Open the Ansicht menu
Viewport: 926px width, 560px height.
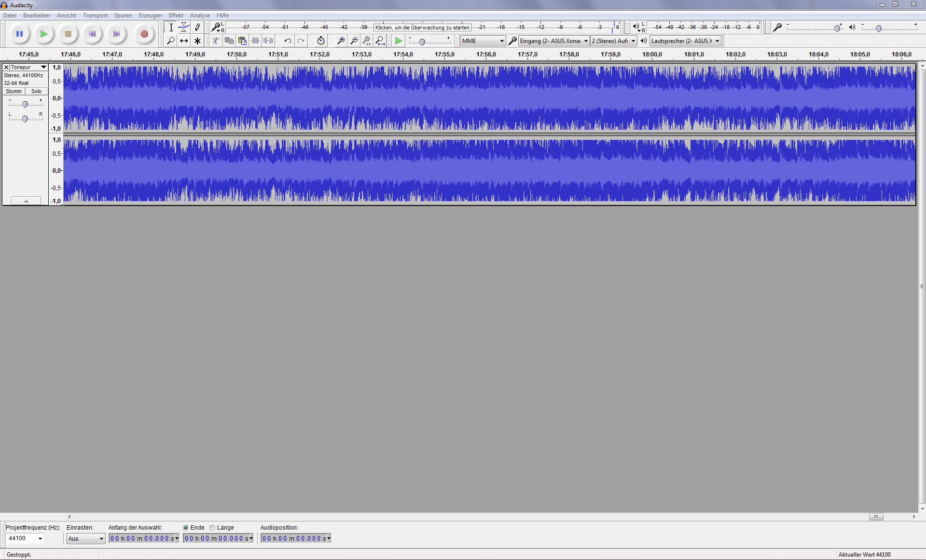(67, 15)
